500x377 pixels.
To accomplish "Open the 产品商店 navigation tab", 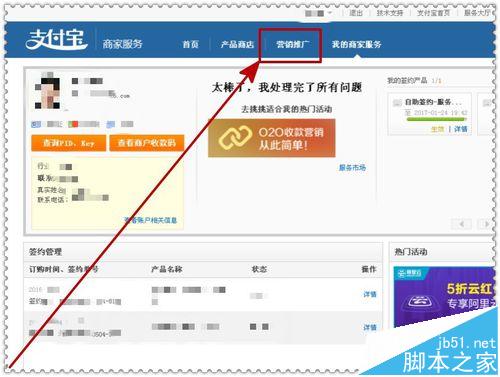I will click(237, 44).
